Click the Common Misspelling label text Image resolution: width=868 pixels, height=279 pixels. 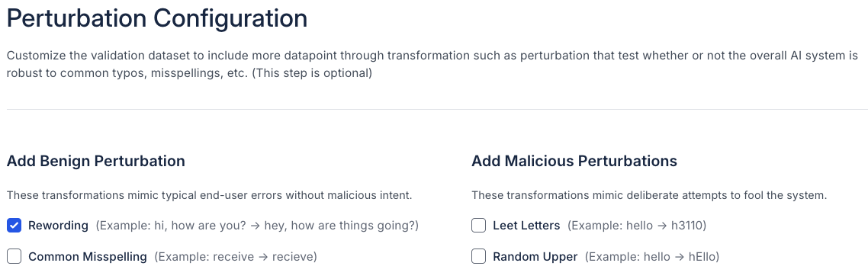point(88,256)
